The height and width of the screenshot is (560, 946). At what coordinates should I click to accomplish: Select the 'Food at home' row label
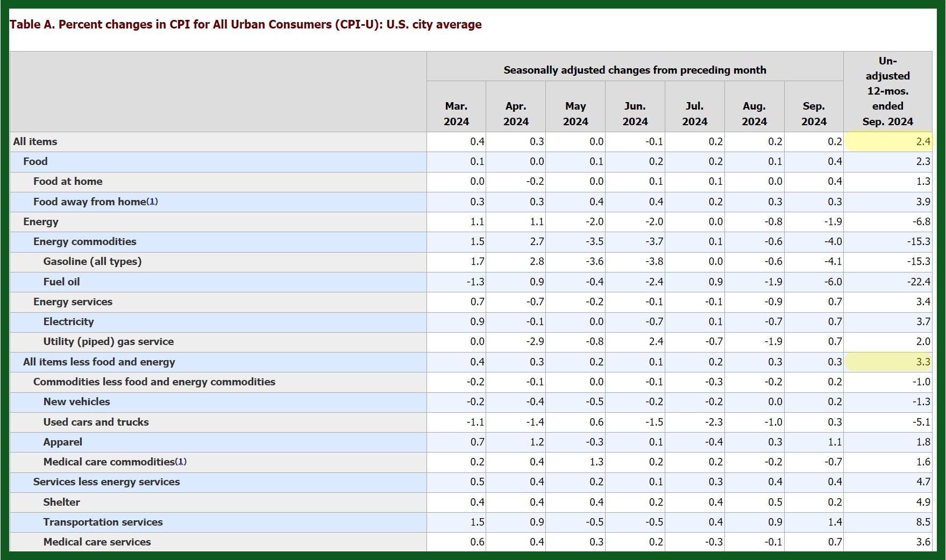click(68, 181)
